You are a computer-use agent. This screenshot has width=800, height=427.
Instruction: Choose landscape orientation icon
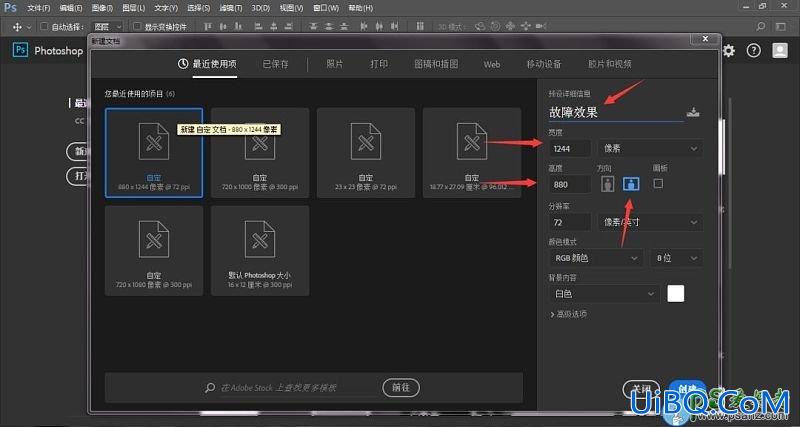point(631,184)
